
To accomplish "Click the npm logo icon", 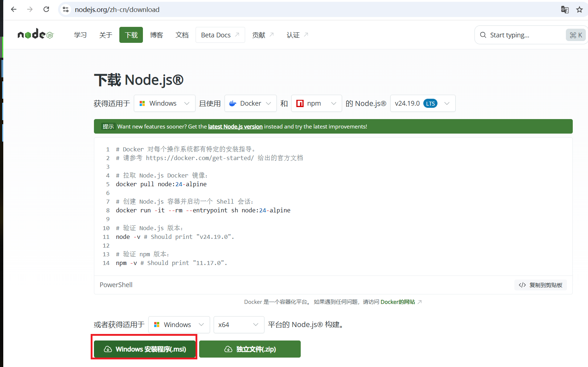I will click(x=300, y=103).
